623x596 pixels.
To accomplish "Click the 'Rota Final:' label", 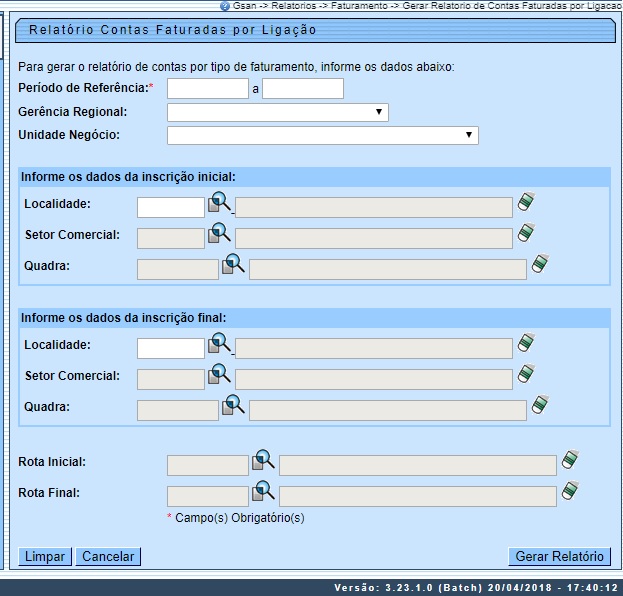I will (49, 493).
